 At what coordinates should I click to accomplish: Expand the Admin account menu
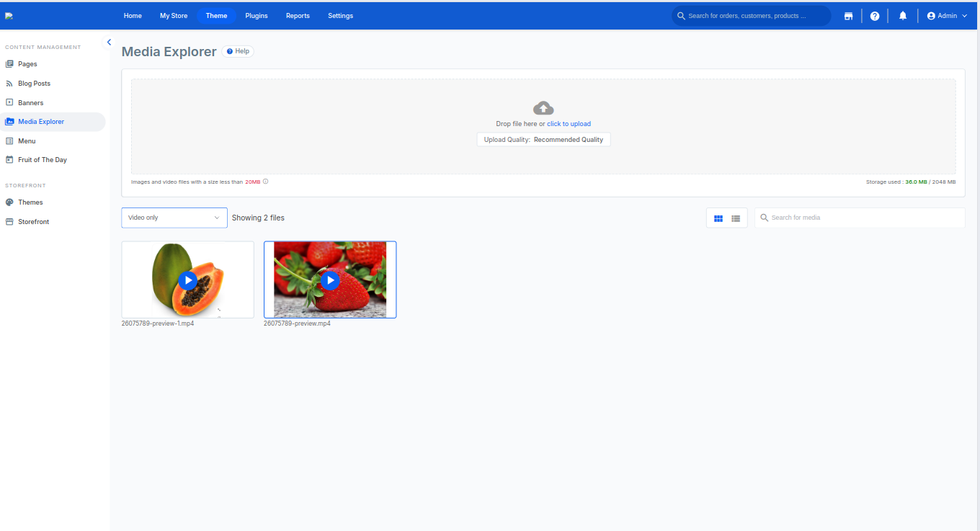(947, 16)
